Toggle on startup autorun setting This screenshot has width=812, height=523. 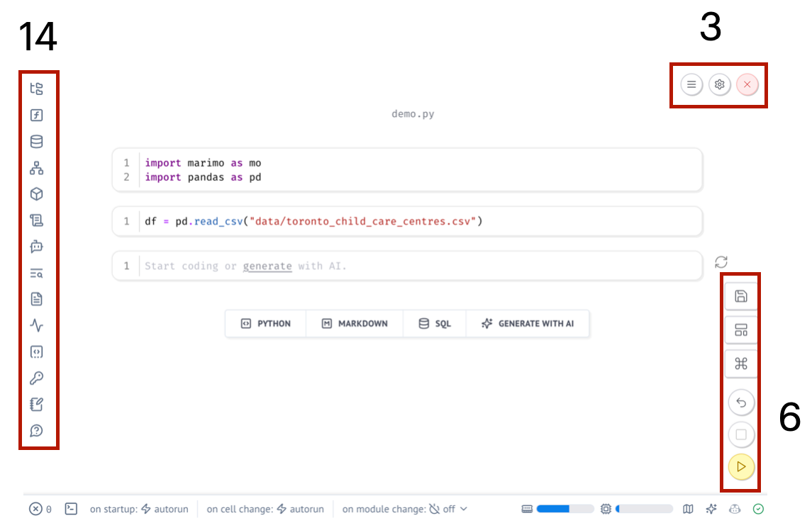pos(165,509)
